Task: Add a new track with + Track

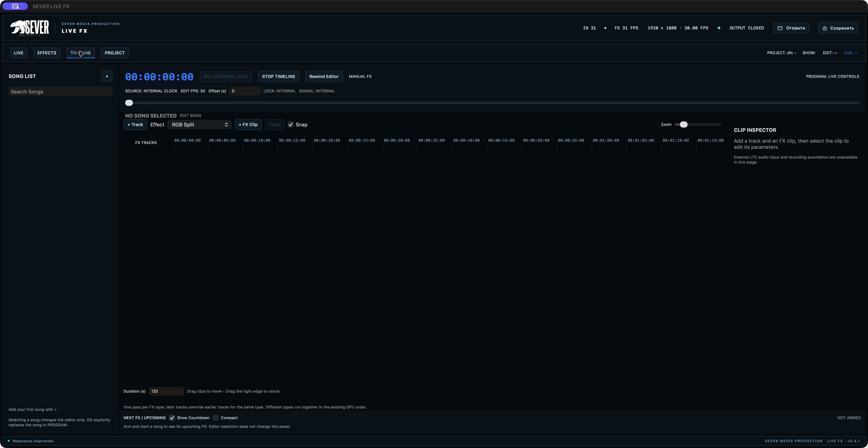Action: coord(135,124)
